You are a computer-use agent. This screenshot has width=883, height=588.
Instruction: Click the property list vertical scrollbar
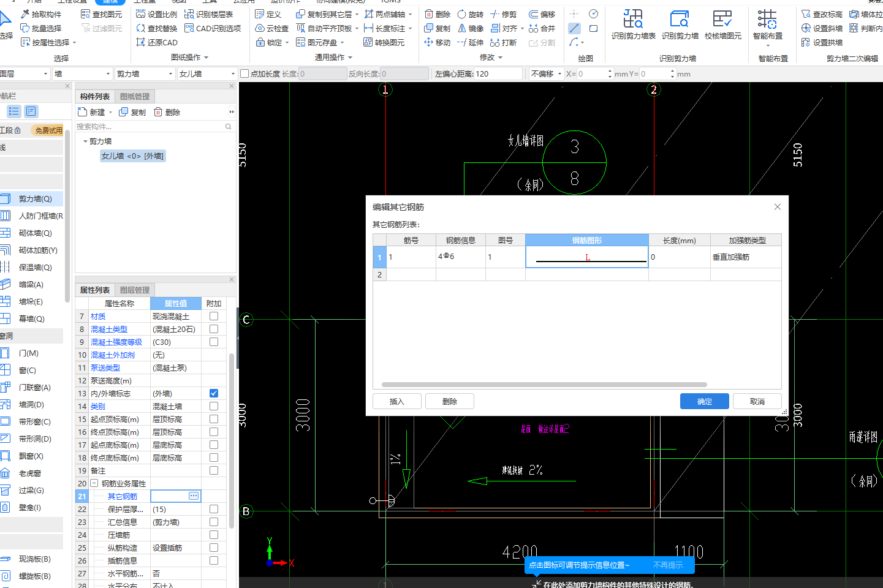232,441
